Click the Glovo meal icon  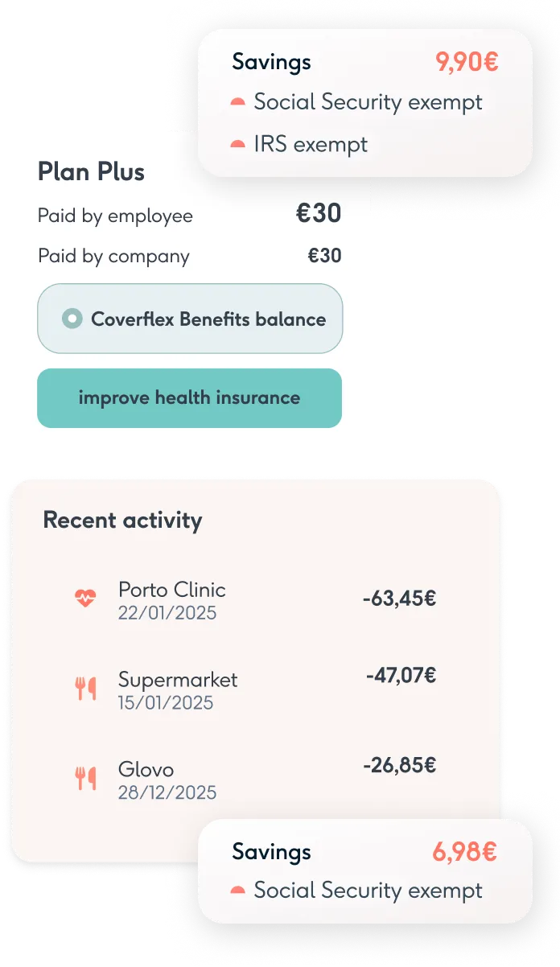(x=85, y=778)
